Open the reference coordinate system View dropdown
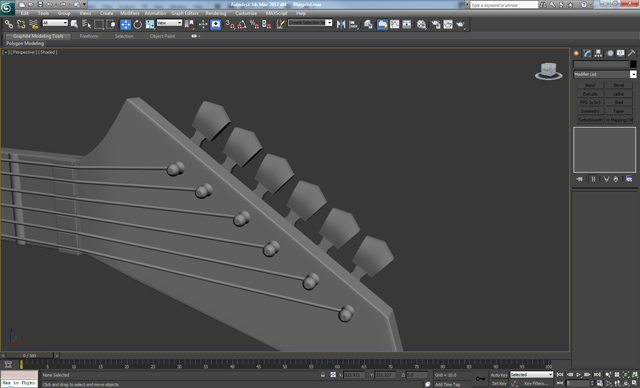640x388 pixels. pos(169,23)
